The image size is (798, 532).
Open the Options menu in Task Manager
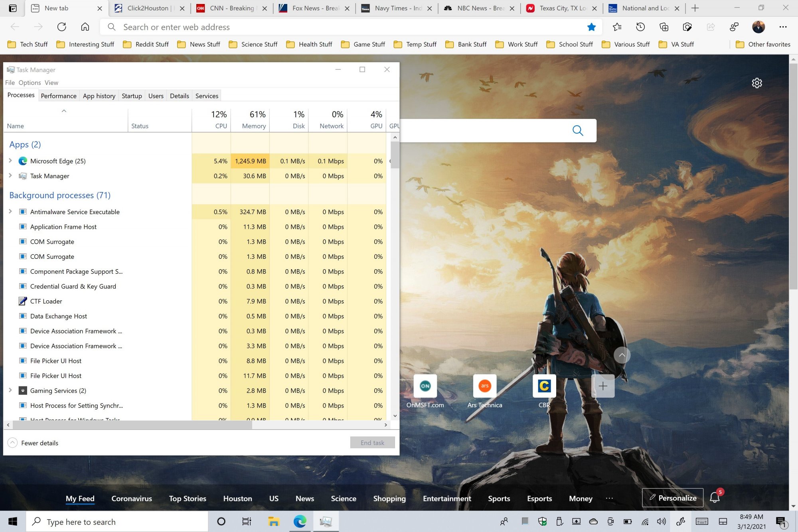30,83
